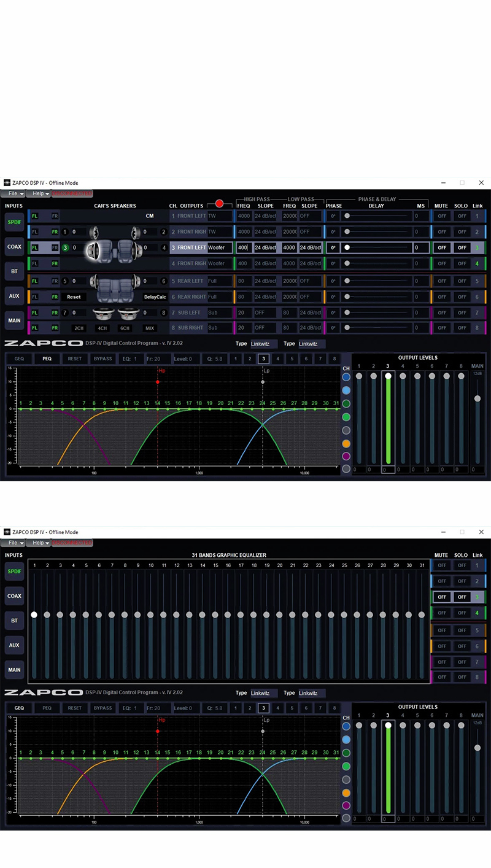The width and height of the screenshot is (491, 868).
Task: Select channel tab 5 in Car's Speakers window EQ bar
Action: coord(292,358)
